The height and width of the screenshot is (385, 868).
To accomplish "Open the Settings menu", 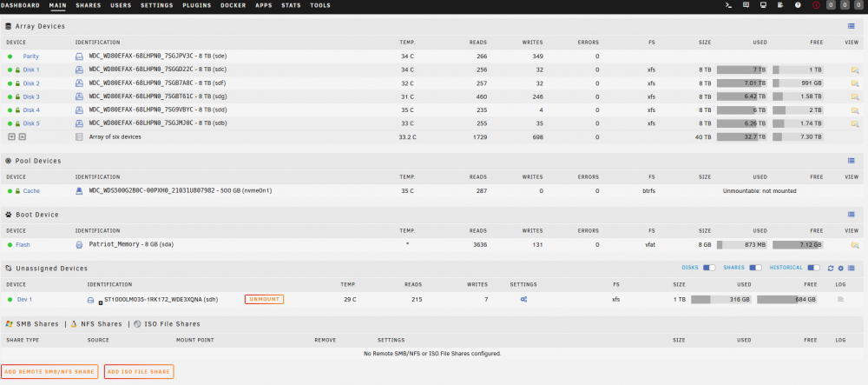I will [x=156, y=5].
